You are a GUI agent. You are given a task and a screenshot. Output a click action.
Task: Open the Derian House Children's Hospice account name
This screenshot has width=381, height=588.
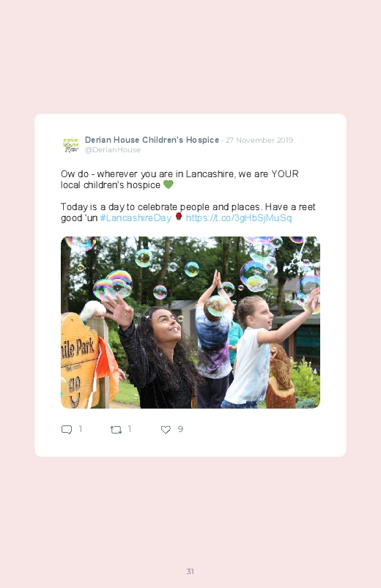tap(152, 140)
